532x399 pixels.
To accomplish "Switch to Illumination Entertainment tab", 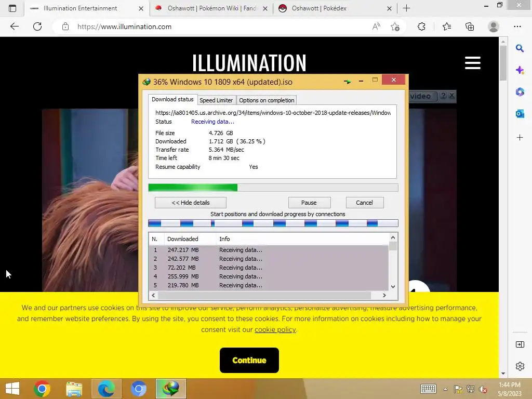I will (80, 8).
